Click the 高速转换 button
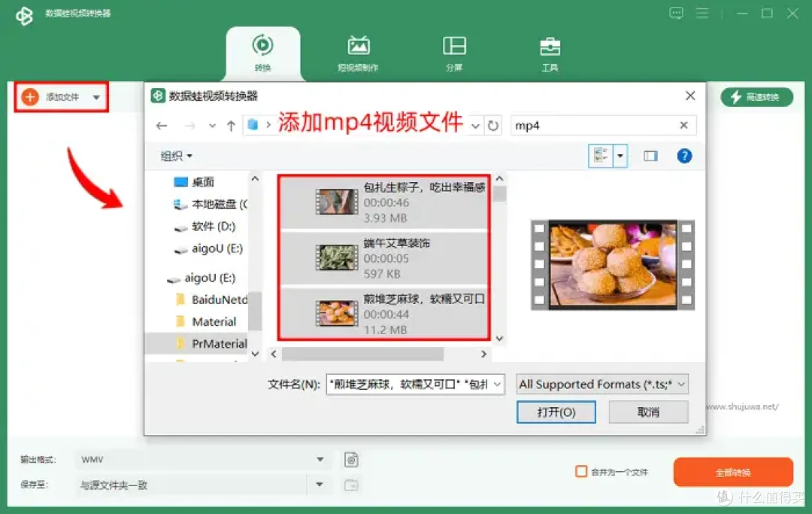812x514 pixels. (756, 97)
